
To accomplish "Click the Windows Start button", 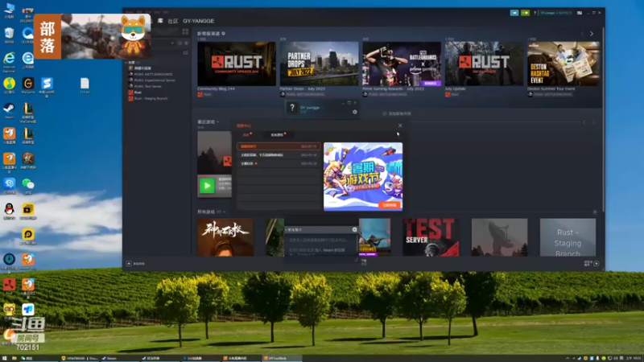I will tap(5, 358).
